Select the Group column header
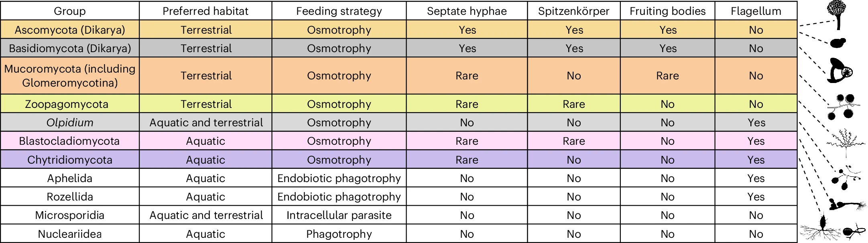This screenshot has width=868, height=243. pyautogui.click(x=70, y=11)
